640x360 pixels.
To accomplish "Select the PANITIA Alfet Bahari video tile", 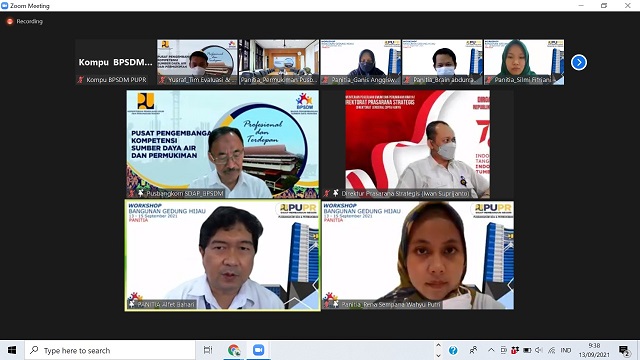I will click(x=223, y=256).
